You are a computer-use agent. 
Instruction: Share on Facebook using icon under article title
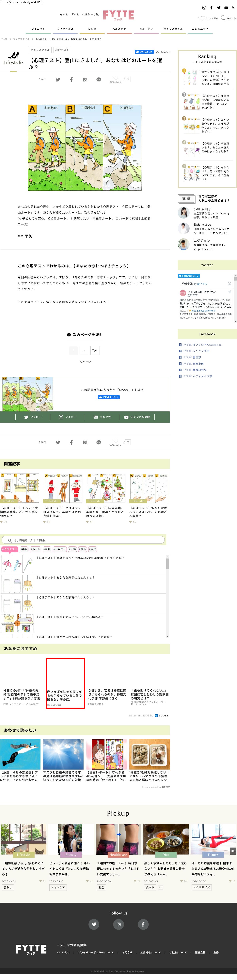[71, 80]
